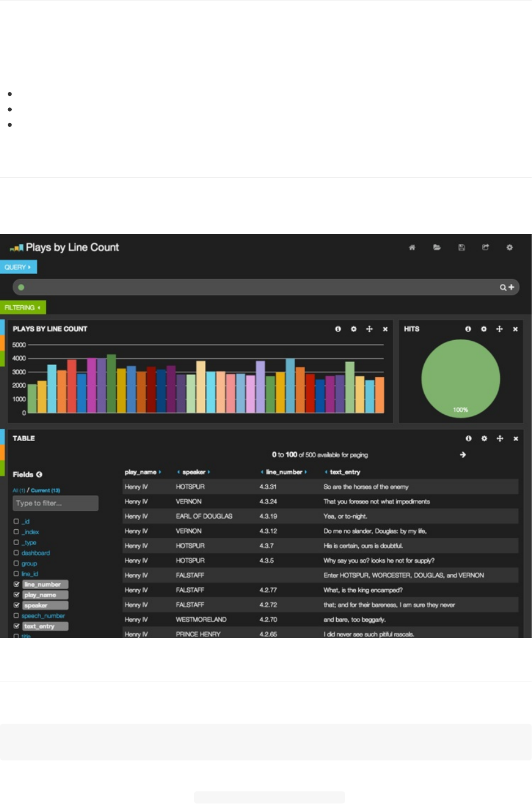Open the load dashboard folder icon
532x804 pixels.
point(437,247)
